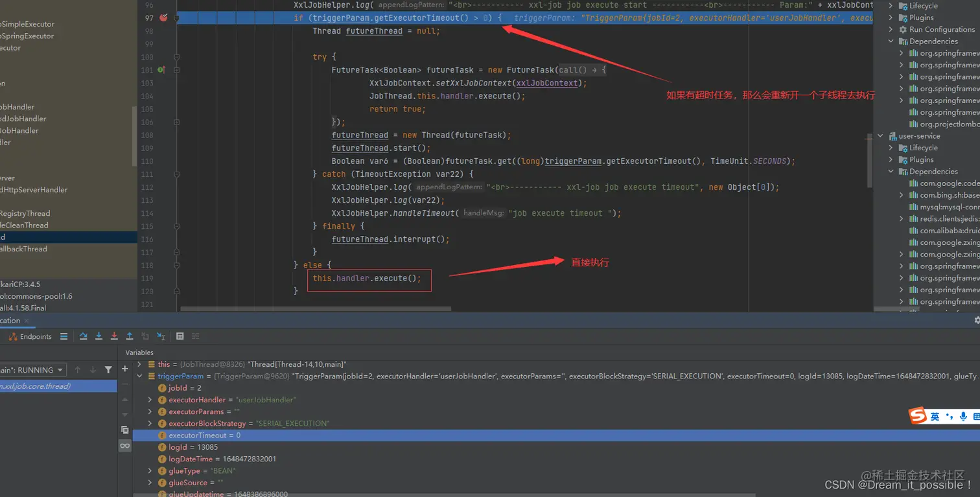This screenshot has width=980, height=497.
Task: Click the Sogou microphone voice input icon
Action: point(964,417)
